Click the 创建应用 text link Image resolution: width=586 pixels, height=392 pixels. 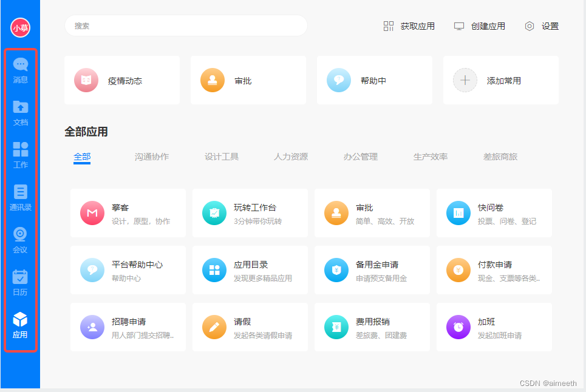pyautogui.click(x=488, y=26)
